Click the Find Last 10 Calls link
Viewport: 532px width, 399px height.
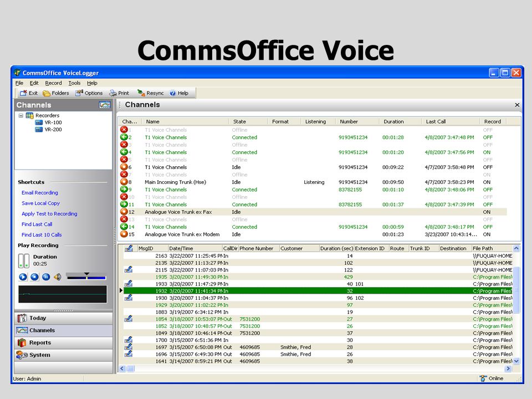click(42, 235)
